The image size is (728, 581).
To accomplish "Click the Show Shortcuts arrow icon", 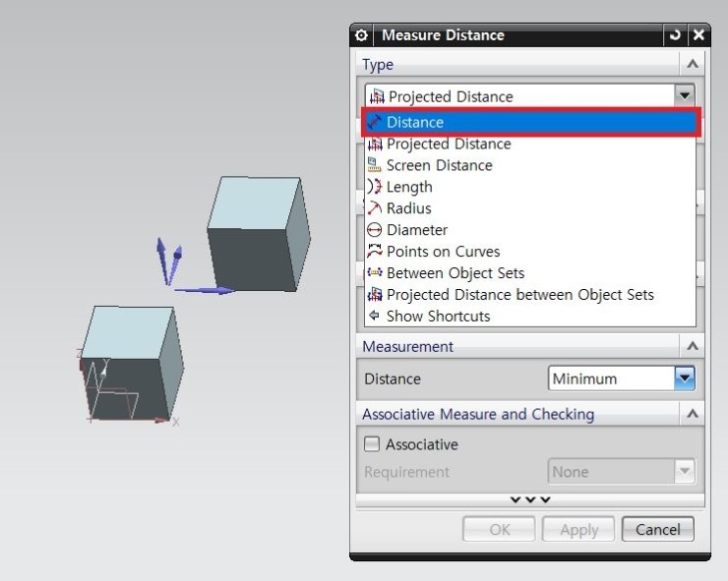I will (x=374, y=317).
